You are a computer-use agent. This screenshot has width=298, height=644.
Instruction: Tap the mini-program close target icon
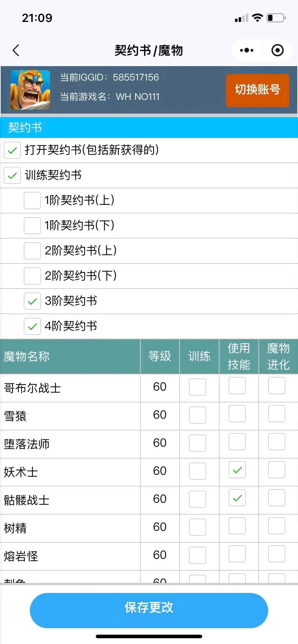(277, 51)
